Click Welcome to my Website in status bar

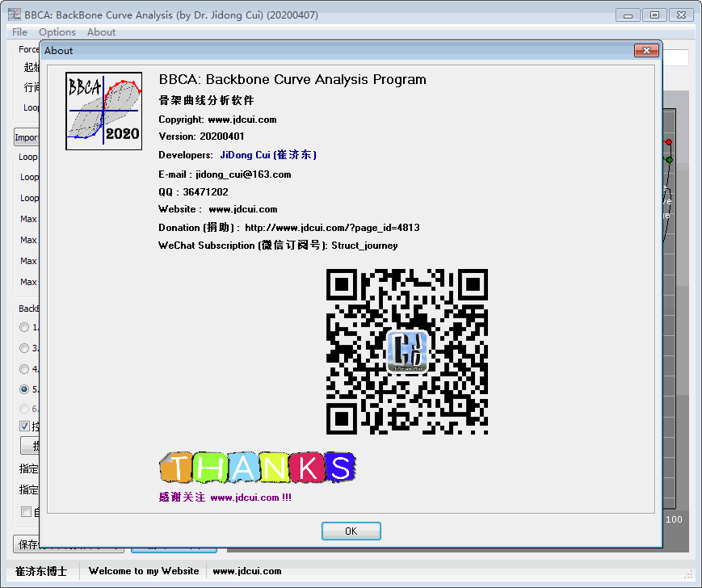[144, 571]
